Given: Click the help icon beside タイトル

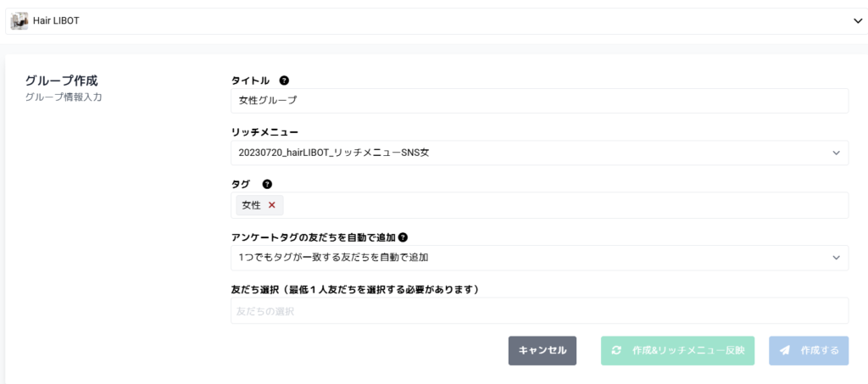Looking at the screenshot, I should point(284,81).
